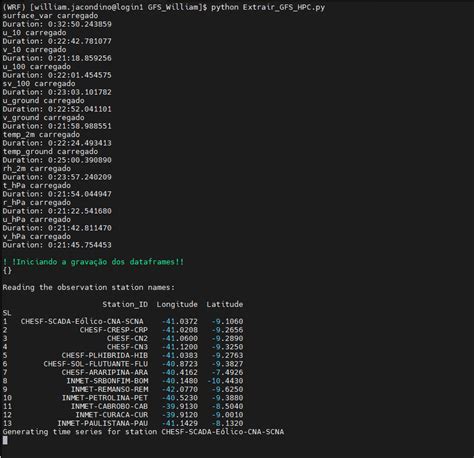The height and width of the screenshot is (458, 474).
Task: Click the duration value 0:21:58.988551
Action: point(80,126)
